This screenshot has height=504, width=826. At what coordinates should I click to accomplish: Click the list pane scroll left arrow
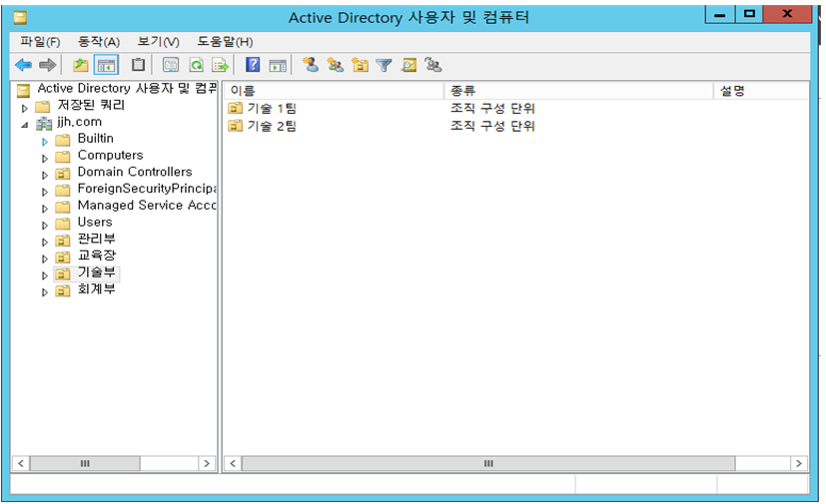point(233,463)
